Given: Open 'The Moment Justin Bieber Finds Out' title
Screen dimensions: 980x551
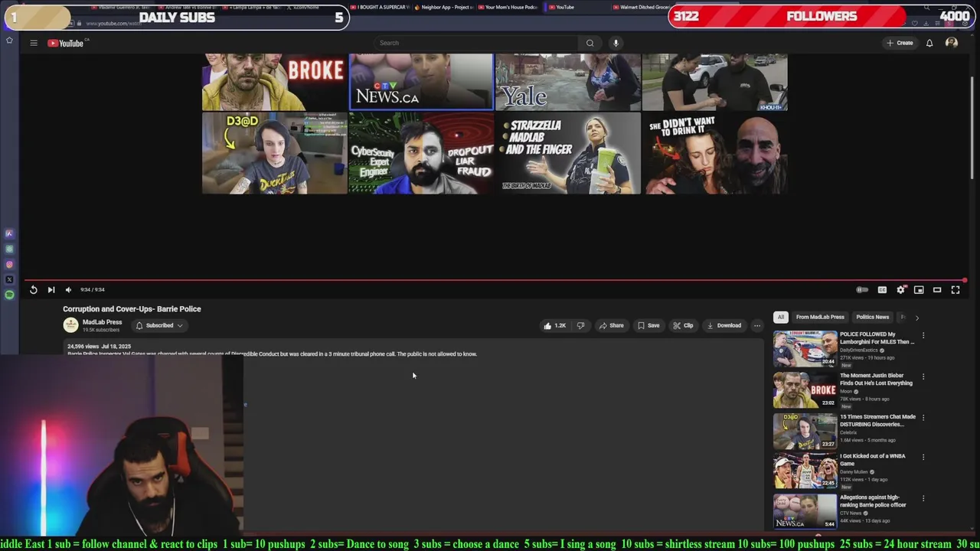Looking at the screenshot, I should click(x=876, y=379).
